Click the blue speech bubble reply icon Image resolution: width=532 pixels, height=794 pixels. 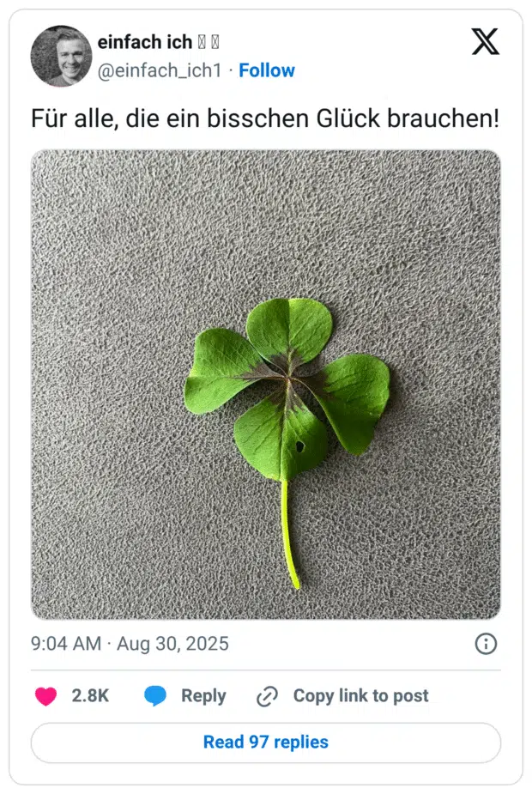(x=155, y=696)
